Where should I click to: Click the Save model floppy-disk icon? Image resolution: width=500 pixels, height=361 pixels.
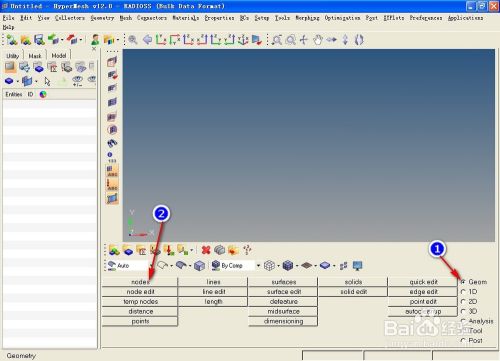[40, 40]
